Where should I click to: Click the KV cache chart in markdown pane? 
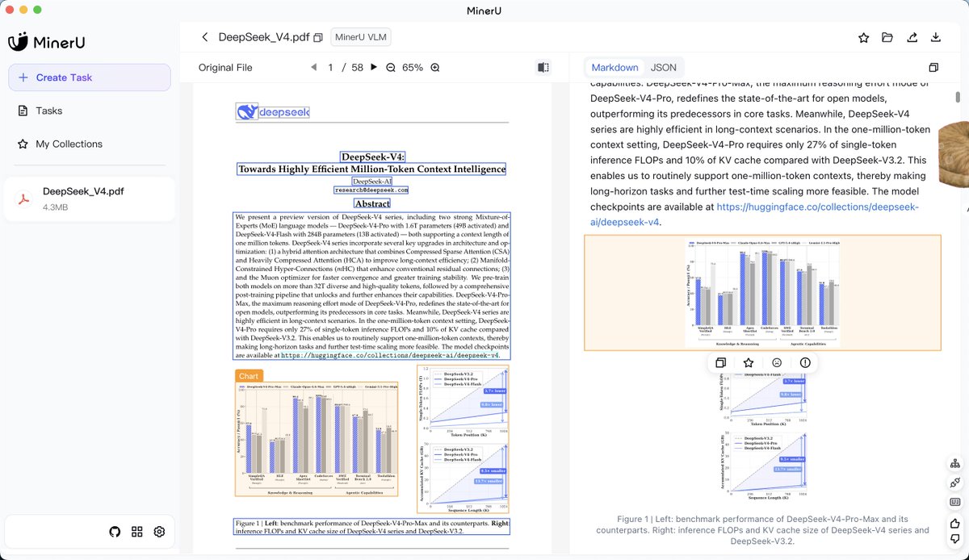[x=763, y=466]
